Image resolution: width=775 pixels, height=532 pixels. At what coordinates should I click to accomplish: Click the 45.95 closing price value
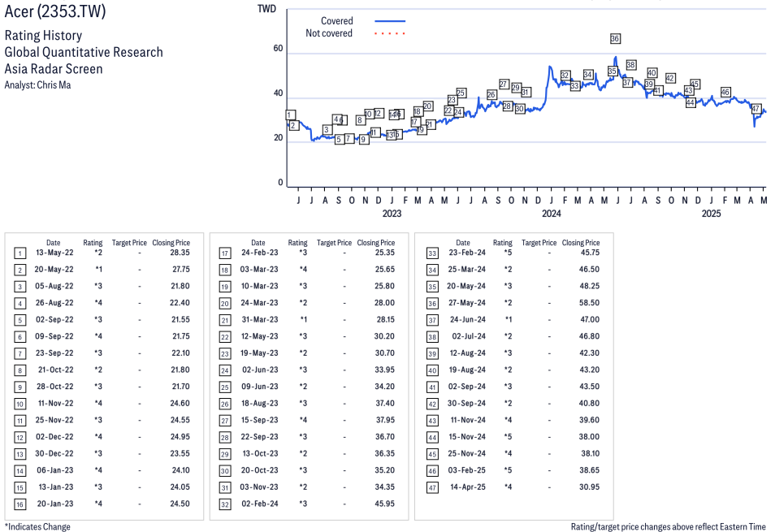[x=384, y=504]
